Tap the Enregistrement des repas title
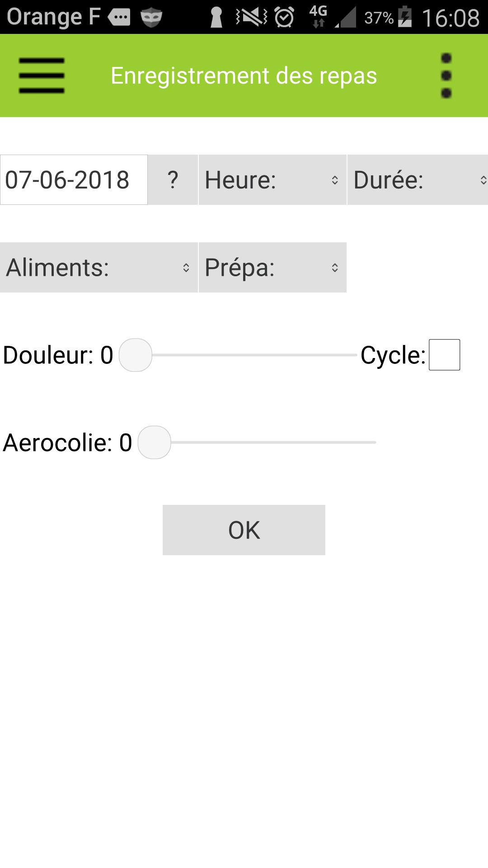This screenshot has height=868, width=488. coord(244,75)
